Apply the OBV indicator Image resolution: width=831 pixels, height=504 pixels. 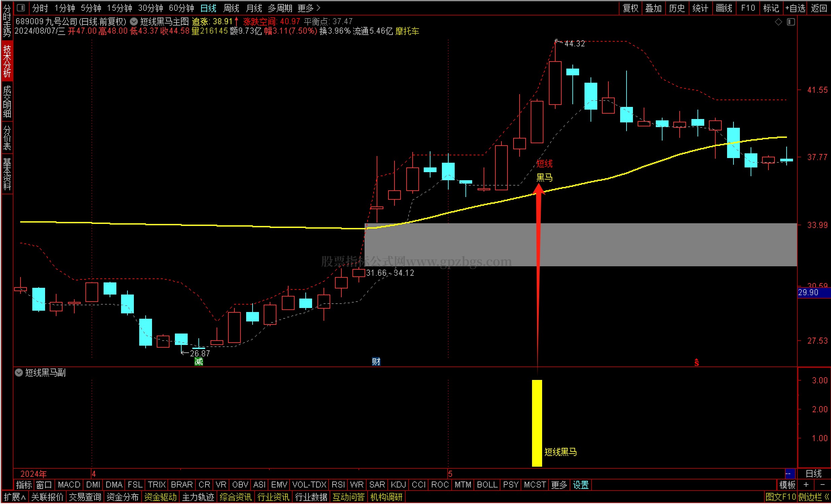[x=240, y=485]
